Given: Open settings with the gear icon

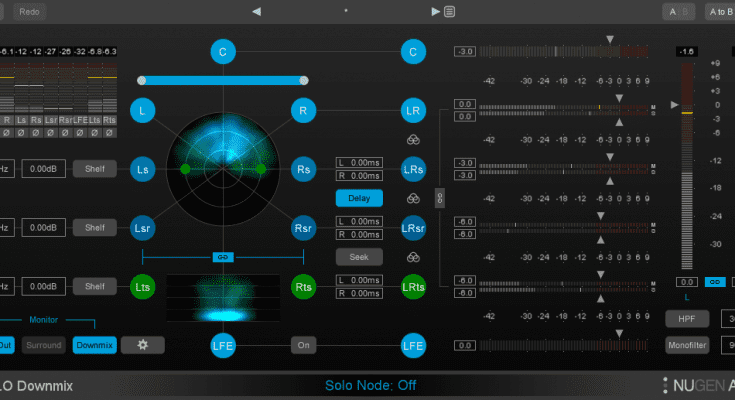Looking at the screenshot, I should [x=143, y=345].
